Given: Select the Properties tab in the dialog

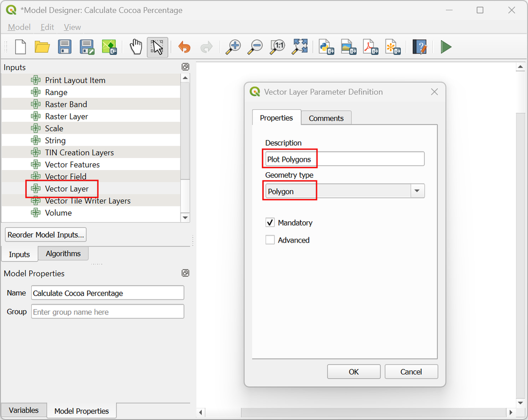Looking at the screenshot, I should [276, 118].
